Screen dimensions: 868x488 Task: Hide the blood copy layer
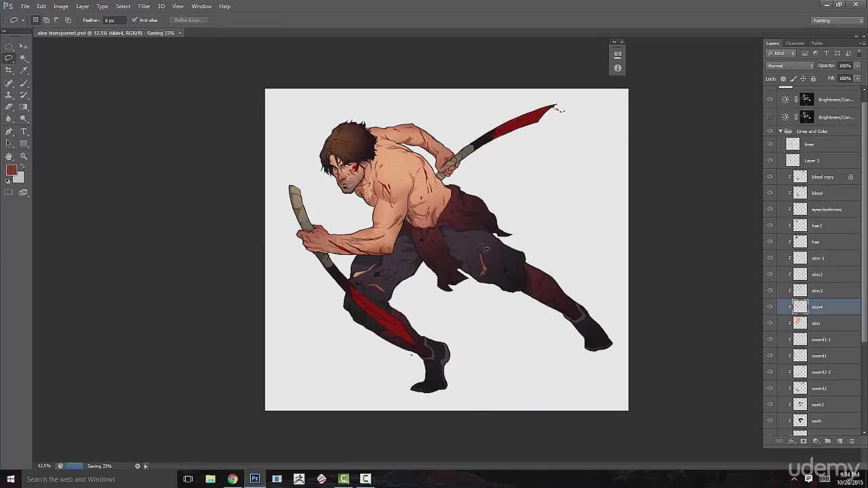click(x=770, y=177)
